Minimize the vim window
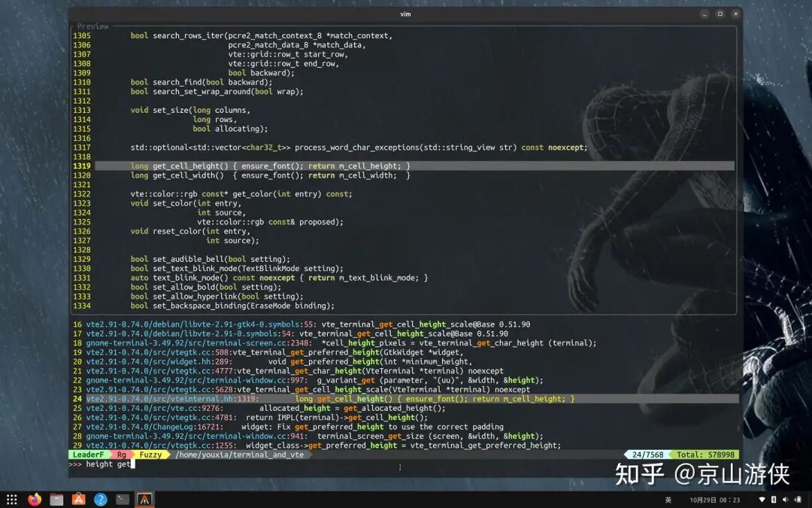 tap(704, 14)
